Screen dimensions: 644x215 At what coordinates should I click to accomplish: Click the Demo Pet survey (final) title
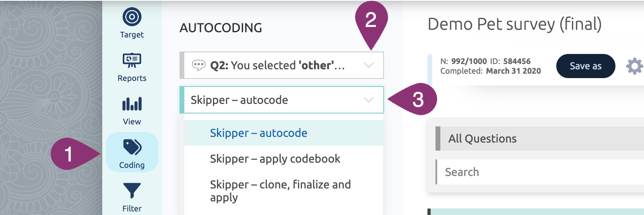514,24
